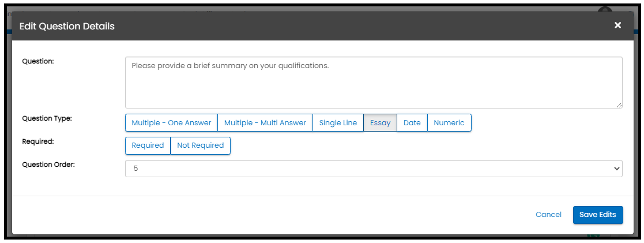Viewport: 644px width, 243px height.
Task: Click the Edit Question Details title
Action: coord(67,26)
